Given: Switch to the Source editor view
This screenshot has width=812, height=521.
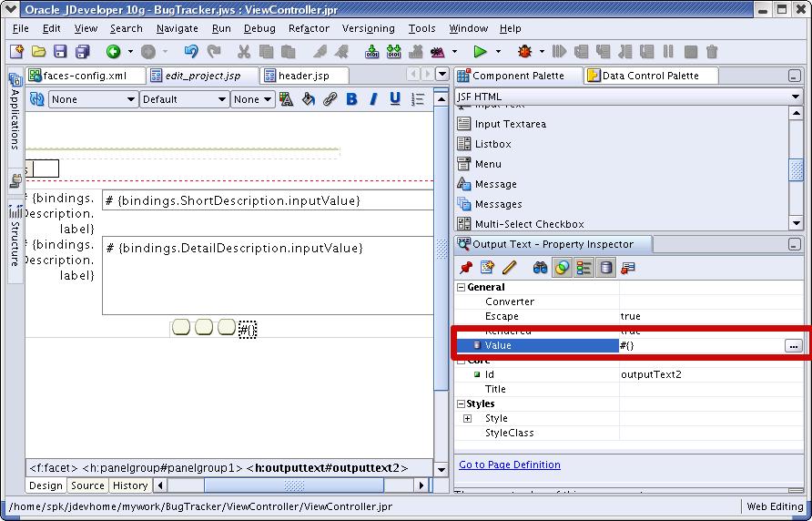Looking at the screenshot, I should pyautogui.click(x=87, y=485).
